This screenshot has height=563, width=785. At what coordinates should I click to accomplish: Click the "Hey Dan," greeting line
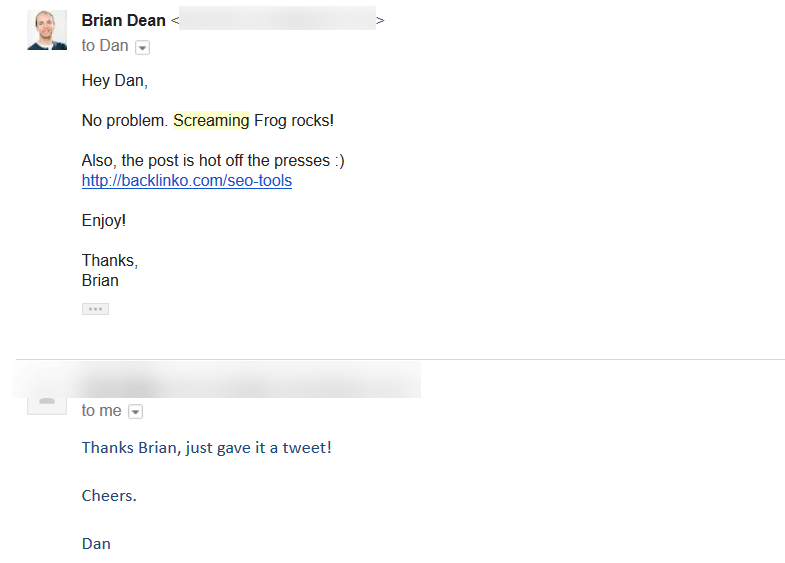(x=114, y=81)
